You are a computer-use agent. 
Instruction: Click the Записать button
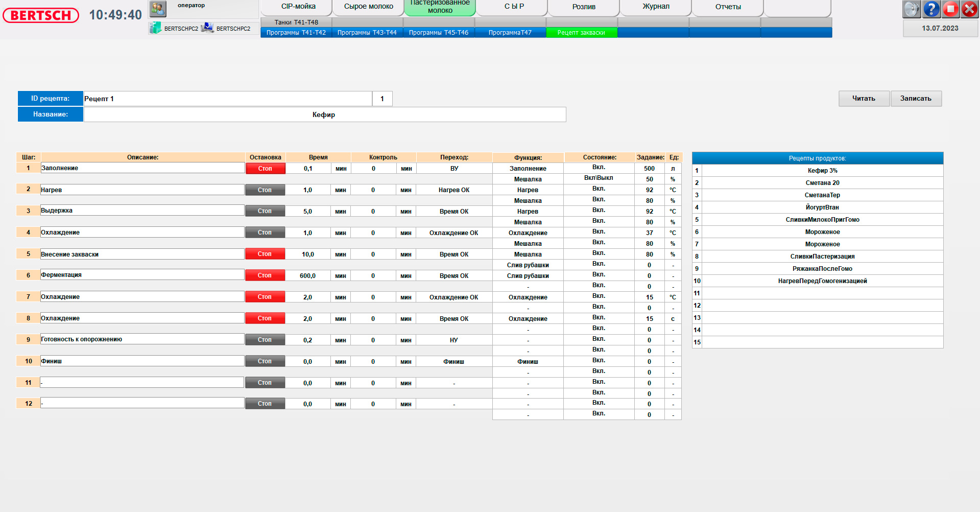[916, 99]
